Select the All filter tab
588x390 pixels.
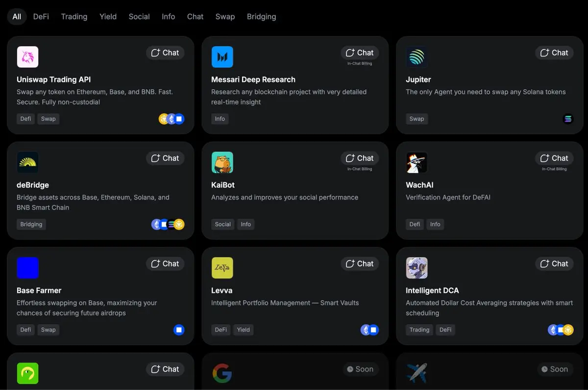click(x=17, y=16)
